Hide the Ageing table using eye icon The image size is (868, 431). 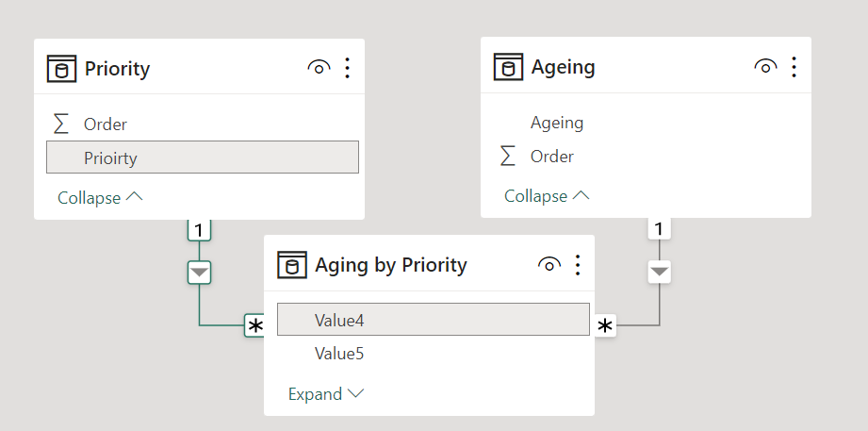point(765,67)
